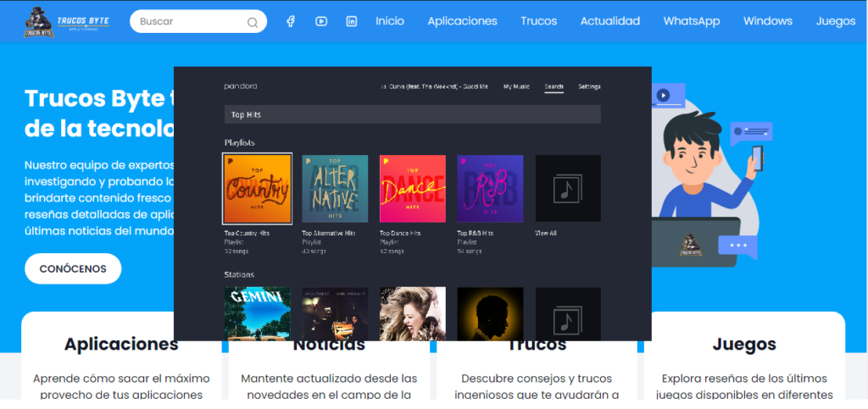Click the Playlists section heading
This screenshot has width=868, height=409.
tap(240, 142)
